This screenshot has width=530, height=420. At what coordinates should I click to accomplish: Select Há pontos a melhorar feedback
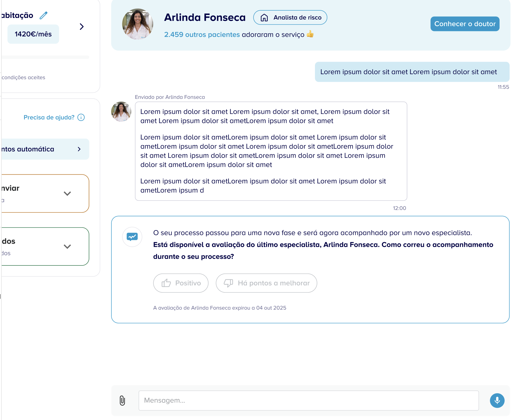(266, 283)
